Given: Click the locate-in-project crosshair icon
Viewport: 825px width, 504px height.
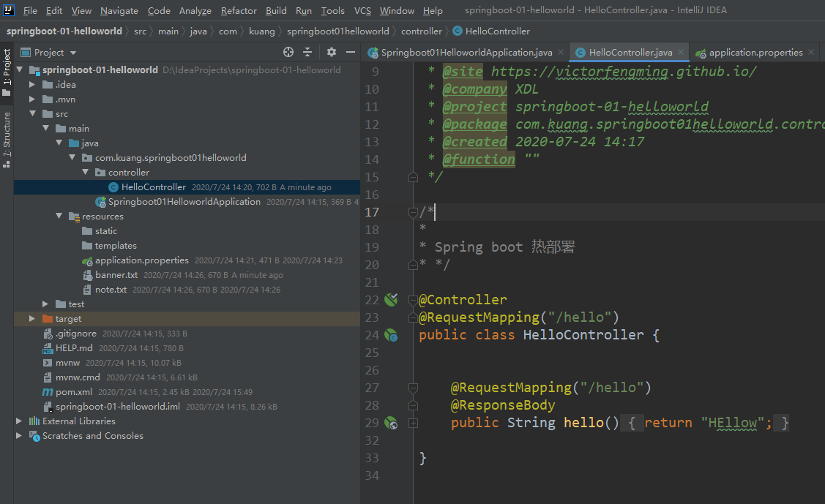Looking at the screenshot, I should click(x=288, y=52).
